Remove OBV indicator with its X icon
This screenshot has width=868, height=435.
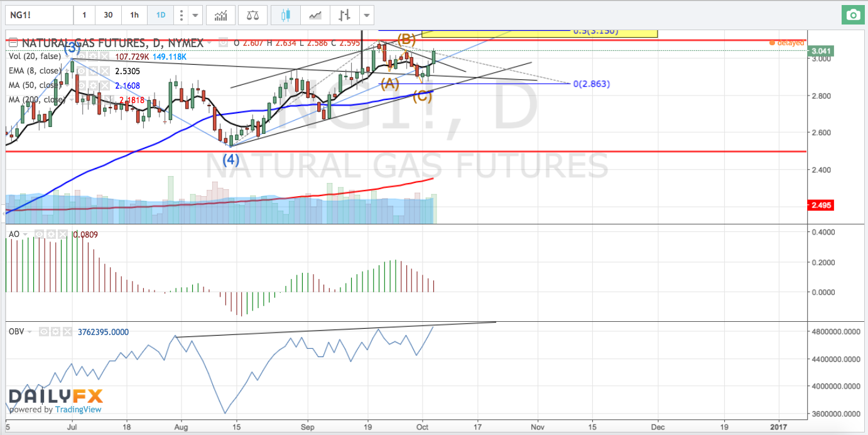click(x=67, y=331)
